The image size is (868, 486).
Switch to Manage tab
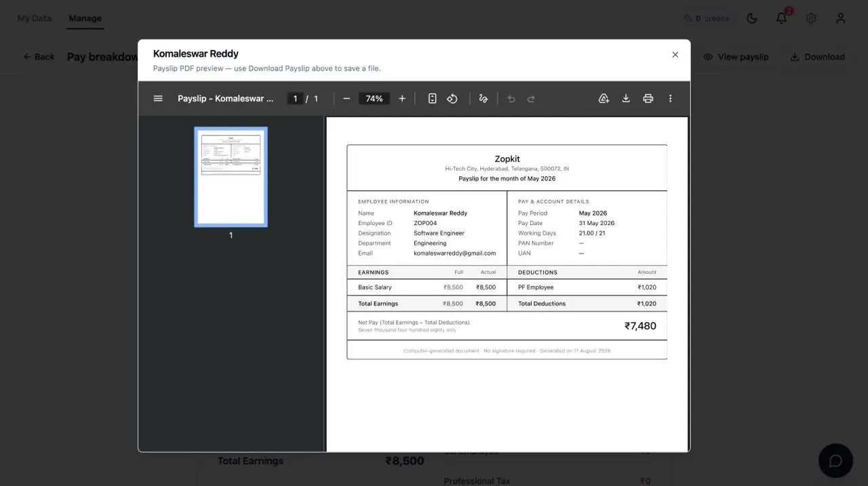(85, 18)
